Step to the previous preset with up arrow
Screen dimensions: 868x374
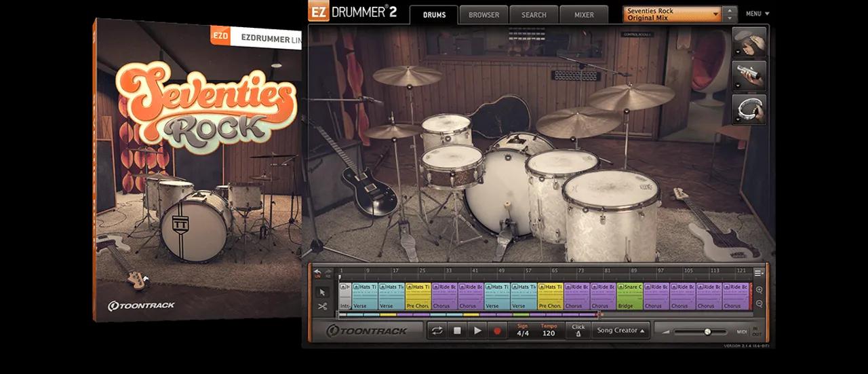(x=730, y=10)
